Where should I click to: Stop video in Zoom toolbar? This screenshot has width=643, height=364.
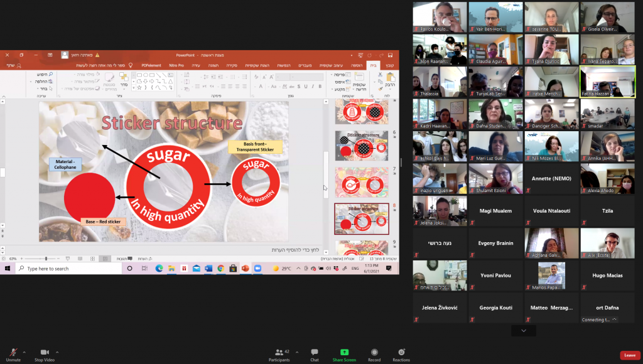pyautogui.click(x=45, y=355)
